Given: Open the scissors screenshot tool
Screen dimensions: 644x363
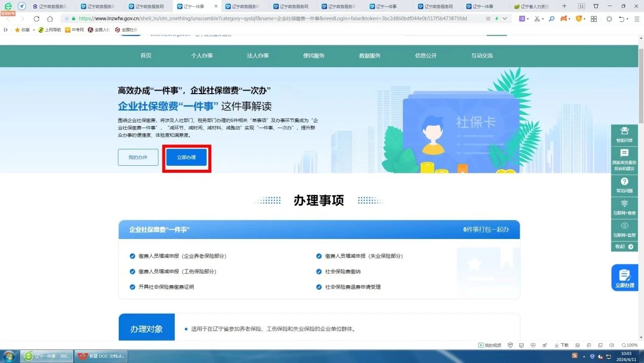Looking at the screenshot, I should [x=536, y=19].
